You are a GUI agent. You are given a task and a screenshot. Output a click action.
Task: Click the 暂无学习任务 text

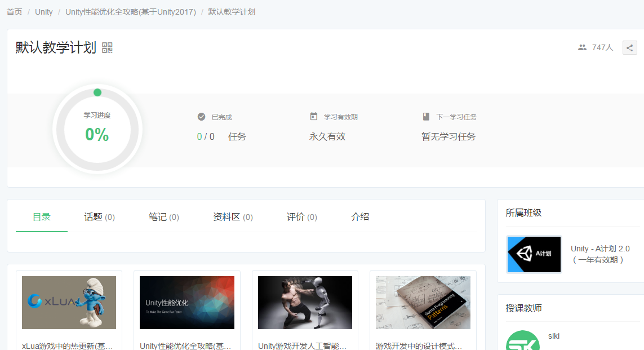[448, 136]
